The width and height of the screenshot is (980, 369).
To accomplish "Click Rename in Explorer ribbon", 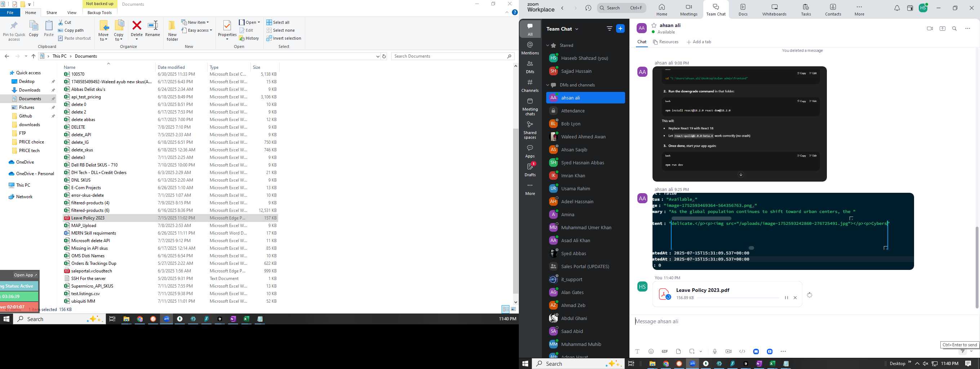I will 152,29.
